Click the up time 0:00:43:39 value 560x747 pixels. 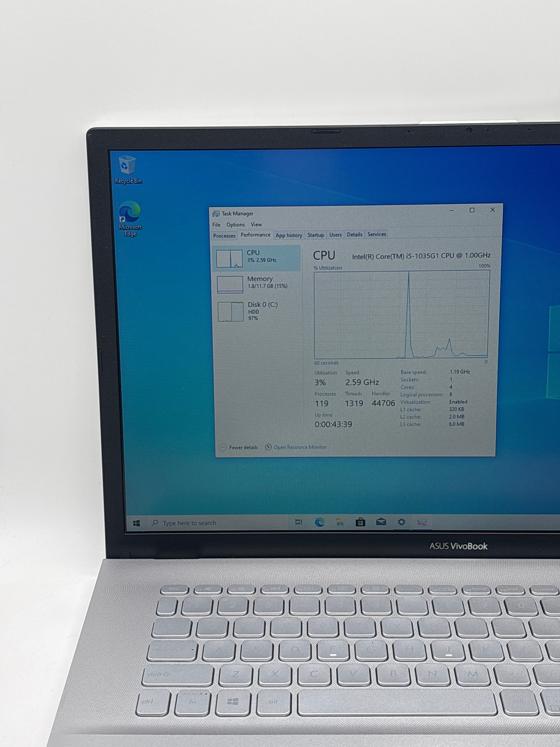tap(333, 424)
